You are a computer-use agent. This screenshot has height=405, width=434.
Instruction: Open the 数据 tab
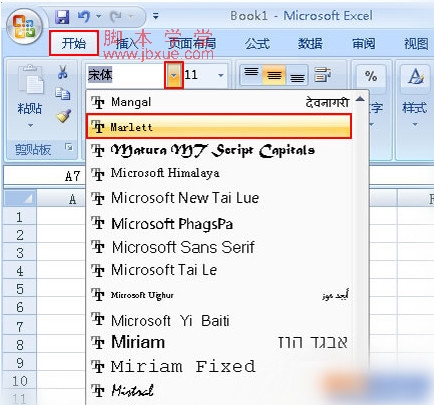click(310, 44)
